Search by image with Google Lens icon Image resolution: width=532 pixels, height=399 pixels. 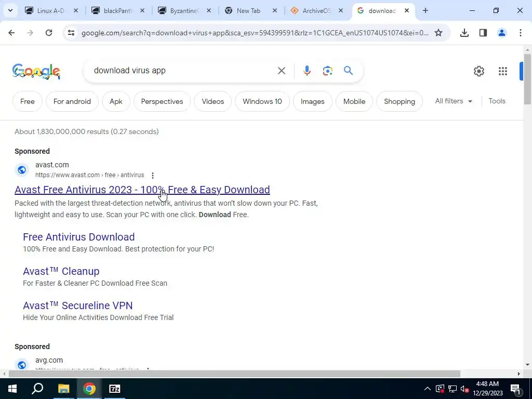click(x=327, y=71)
